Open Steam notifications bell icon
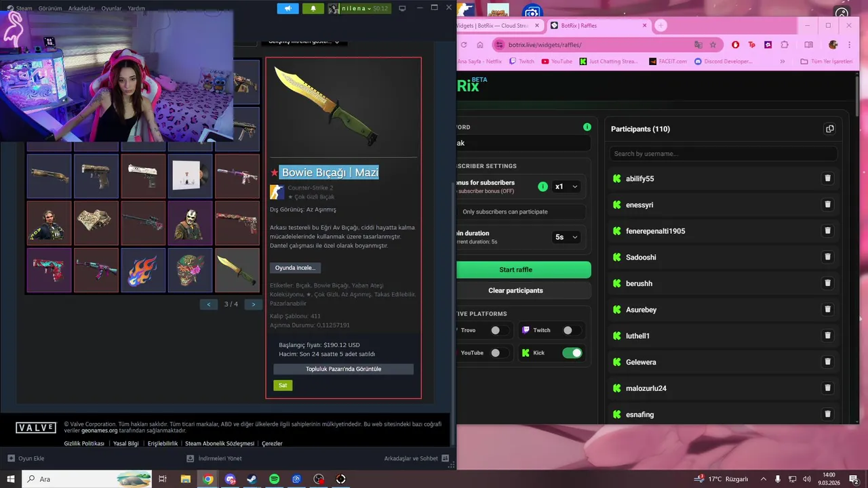Image resolution: width=868 pixels, height=488 pixels. 313,8
